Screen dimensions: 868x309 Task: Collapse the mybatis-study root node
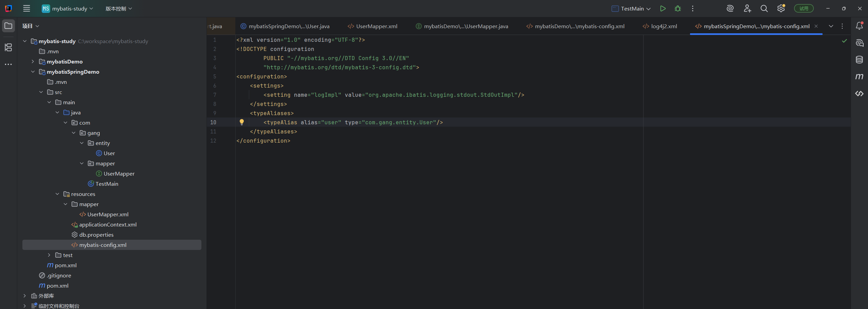pos(25,41)
